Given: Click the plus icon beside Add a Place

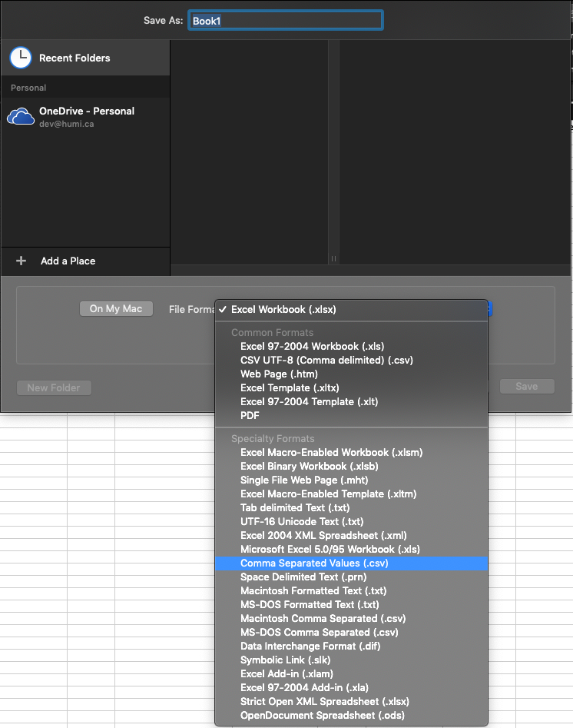Looking at the screenshot, I should tap(21, 261).
